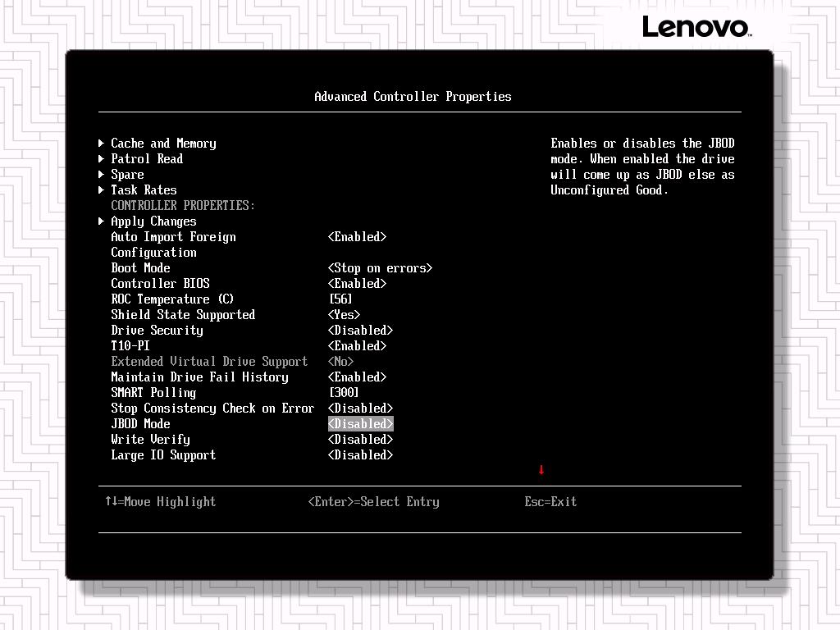The width and height of the screenshot is (840, 630).
Task: Select Maintain Drive Fail History Enabled value
Action: pyautogui.click(x=357, y=377)
